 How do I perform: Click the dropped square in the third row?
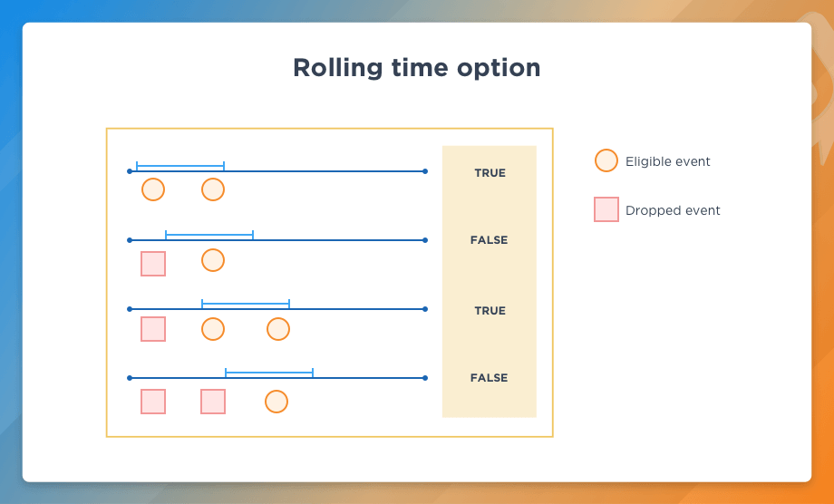[153, 329]
